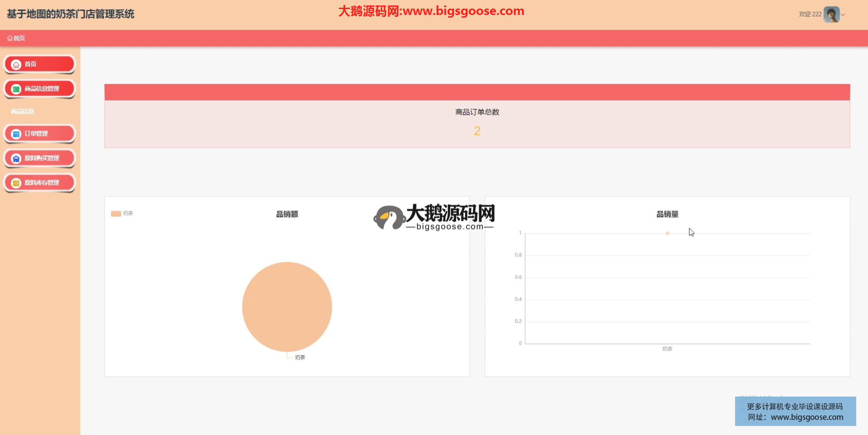Expand the user menu chevron next to the avatar

[x=843, y=15]
